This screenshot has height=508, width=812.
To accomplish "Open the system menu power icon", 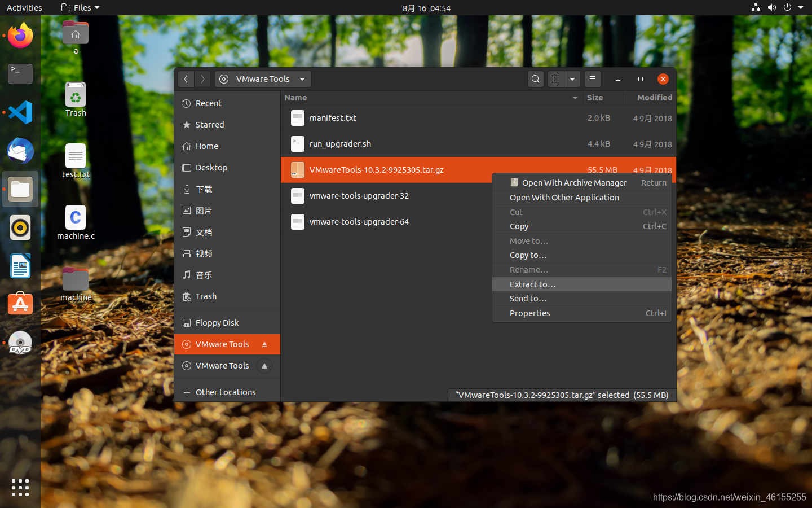I will tap(787, 7).
